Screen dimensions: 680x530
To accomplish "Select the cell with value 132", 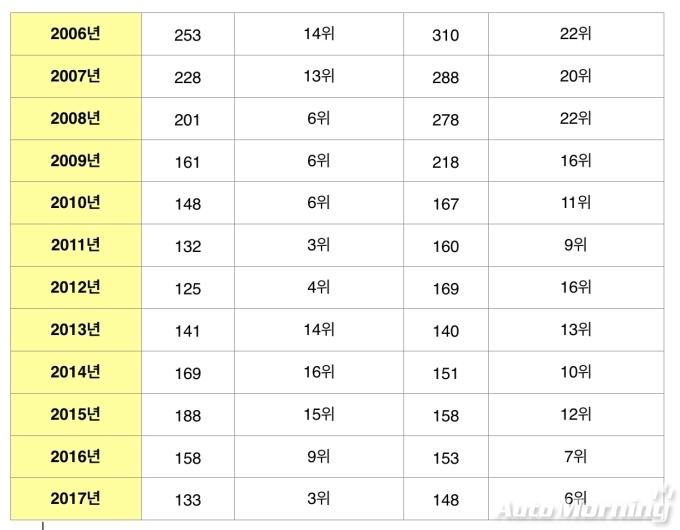I will pyautogui.click(x=188, y=245).
